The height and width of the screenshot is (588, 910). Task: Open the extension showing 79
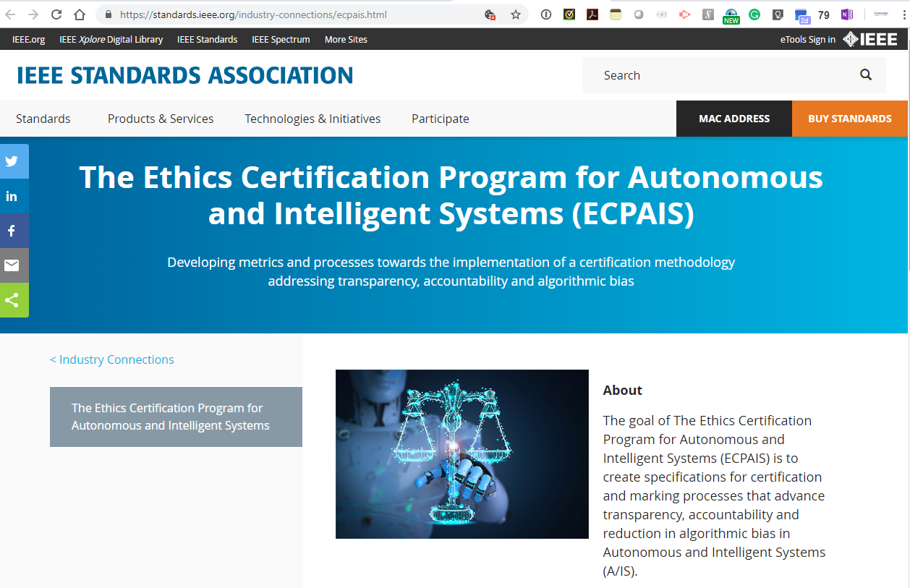tap(824, 14)
